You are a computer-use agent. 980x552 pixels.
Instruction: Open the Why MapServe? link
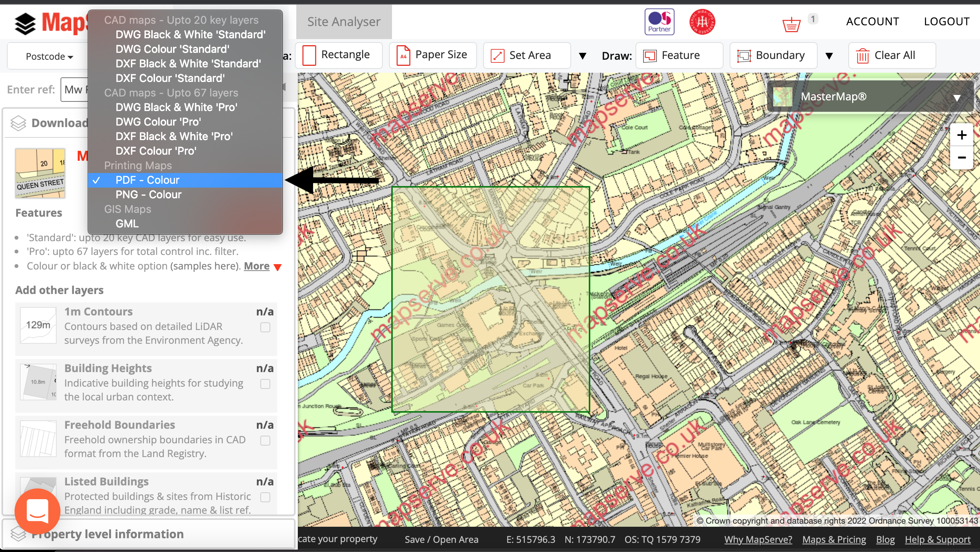(x=758, y=539)
